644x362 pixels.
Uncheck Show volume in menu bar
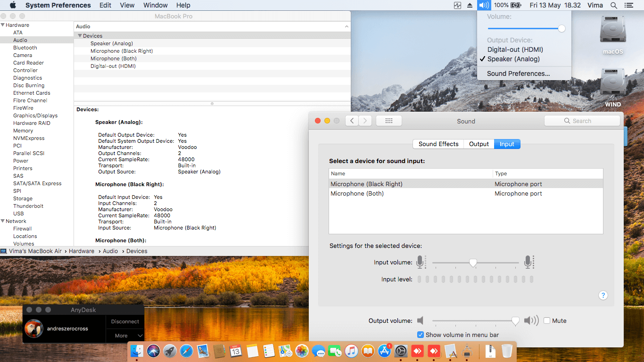point(421,335)
